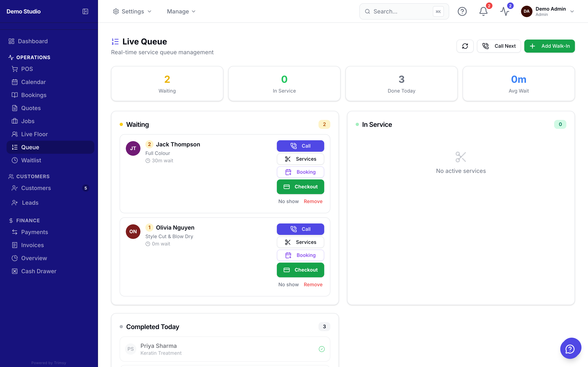Click Remove link for Jack Thompson
Viewport: 588px width, 367px height.
coord(313,201)
